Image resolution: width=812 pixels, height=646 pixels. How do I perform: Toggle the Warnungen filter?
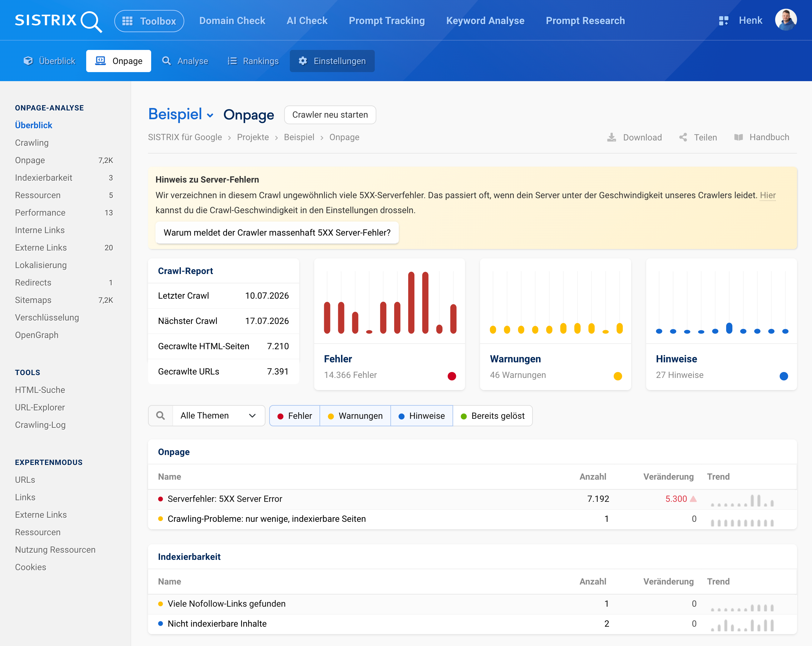(355, 416)
